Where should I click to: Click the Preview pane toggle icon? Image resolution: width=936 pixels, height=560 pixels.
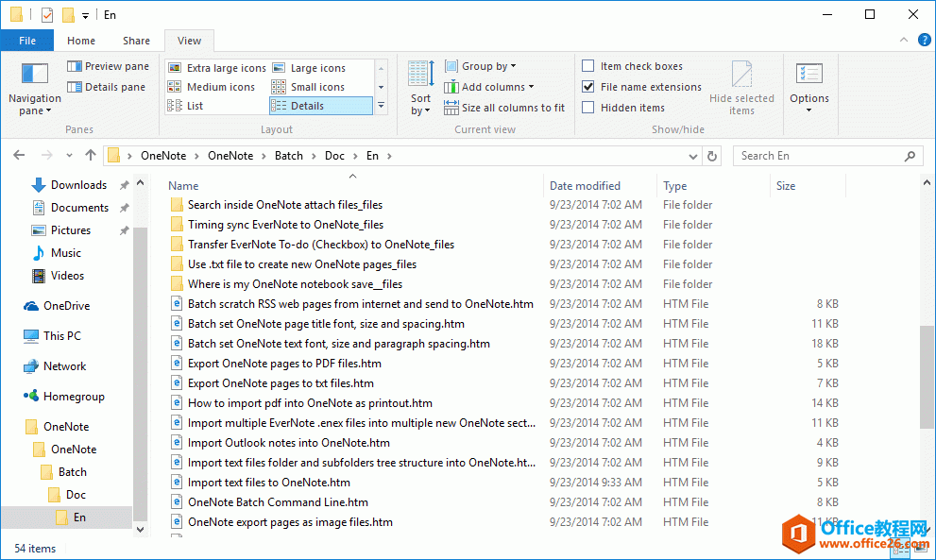coord(73,65)
